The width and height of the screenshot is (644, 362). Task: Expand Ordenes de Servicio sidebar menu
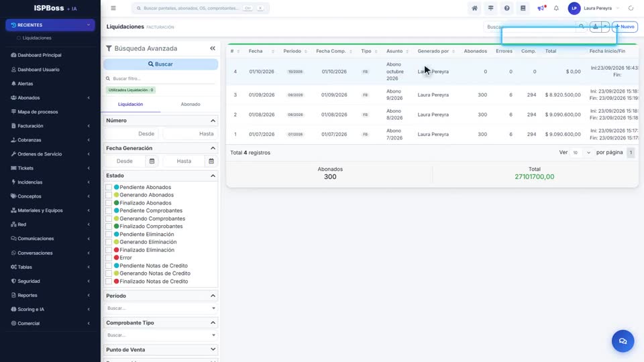[50, 154]
